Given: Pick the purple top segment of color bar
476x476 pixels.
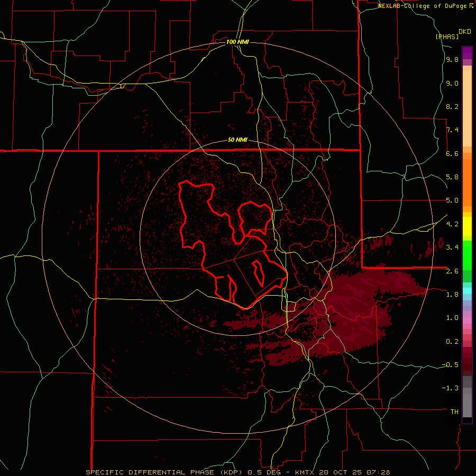Looking at the screenshot, I should [x=467, y=53].
